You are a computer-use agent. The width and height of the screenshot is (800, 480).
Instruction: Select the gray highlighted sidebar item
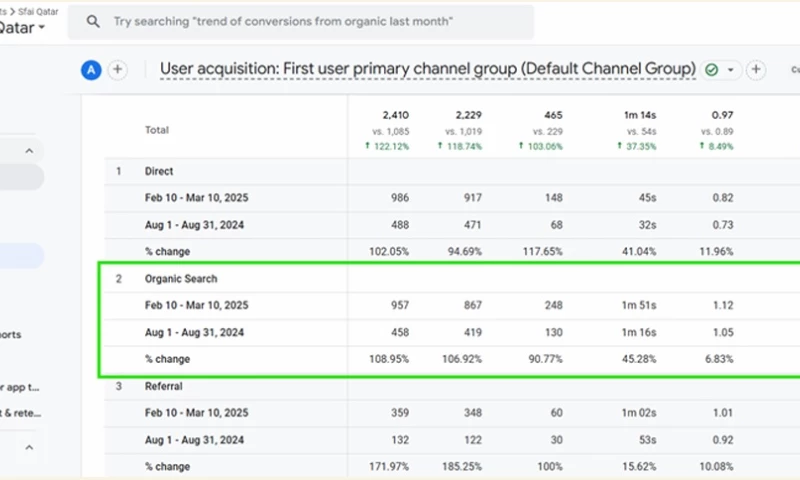(22, 177)
